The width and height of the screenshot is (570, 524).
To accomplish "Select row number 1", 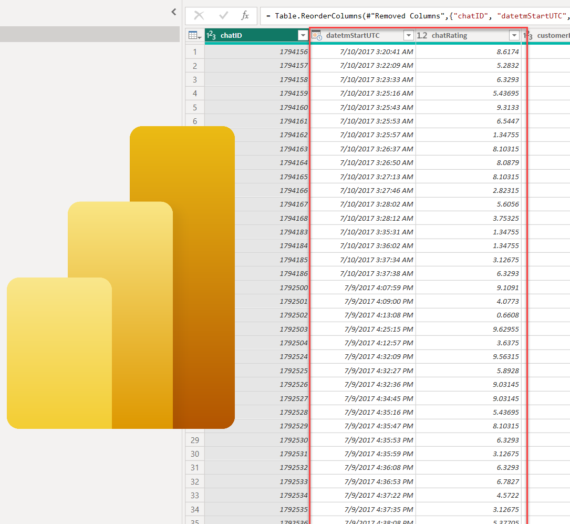I will (x=195, y=52).
